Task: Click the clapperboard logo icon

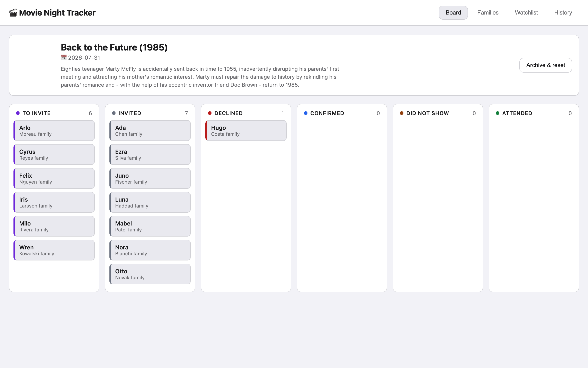Action: [x=13, y=13]
